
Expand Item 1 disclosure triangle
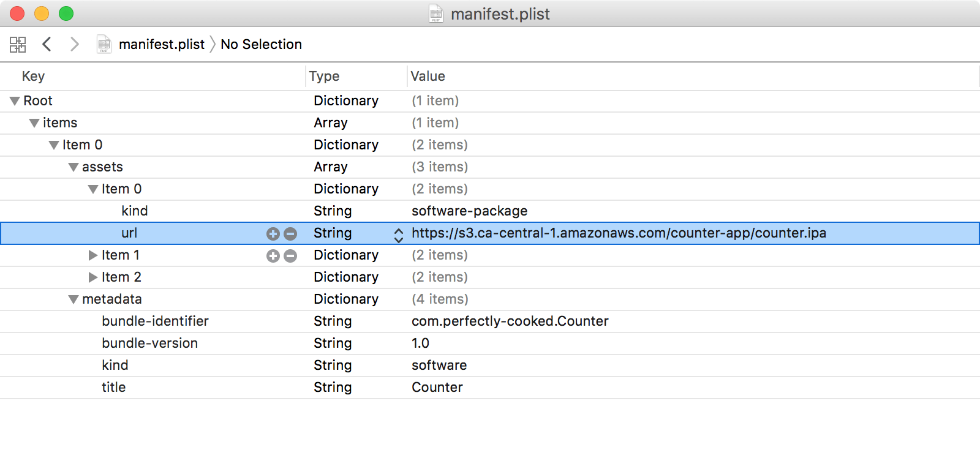(93, 255)
